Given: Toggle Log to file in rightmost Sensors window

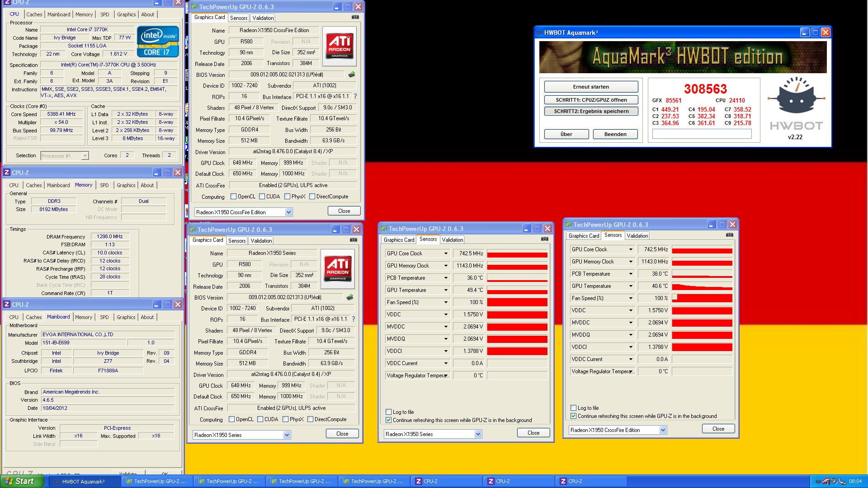Looking at the screenshot, I should pos(573,408).
